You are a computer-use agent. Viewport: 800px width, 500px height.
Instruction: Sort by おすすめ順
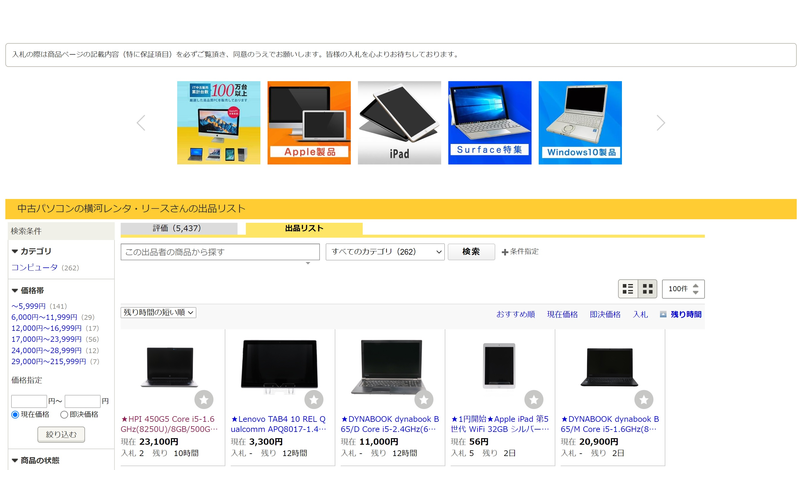[x=515, y=314]
